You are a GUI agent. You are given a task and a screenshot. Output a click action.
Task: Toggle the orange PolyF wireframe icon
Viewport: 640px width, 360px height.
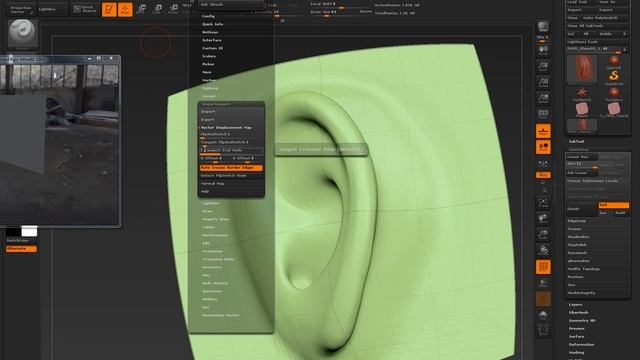click(x=543, y=267)
